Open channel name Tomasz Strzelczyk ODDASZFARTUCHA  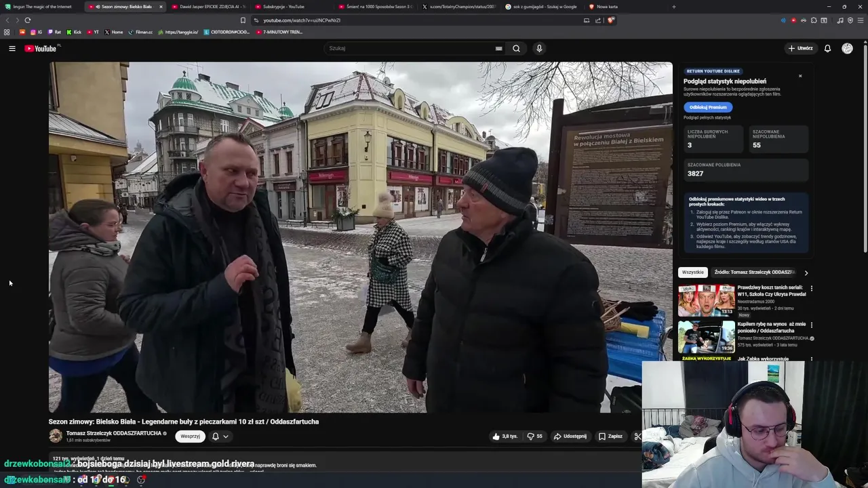coord(114,433)
